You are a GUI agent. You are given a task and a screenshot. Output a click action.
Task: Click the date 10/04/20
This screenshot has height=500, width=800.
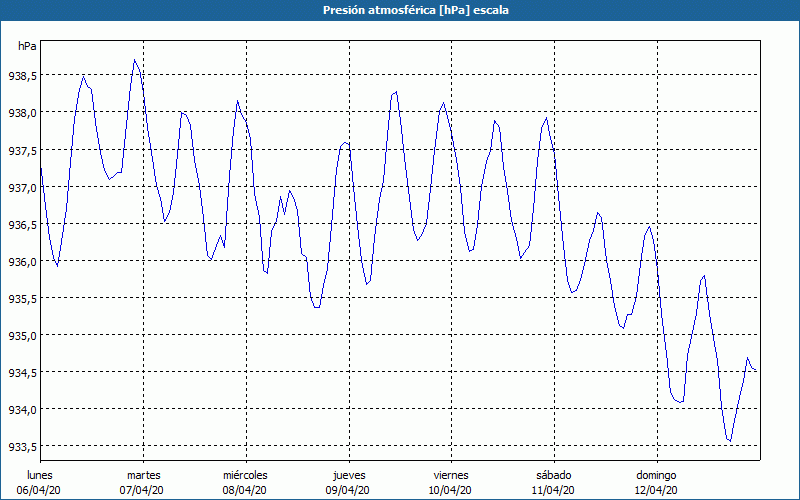click(x=450, y=490)
